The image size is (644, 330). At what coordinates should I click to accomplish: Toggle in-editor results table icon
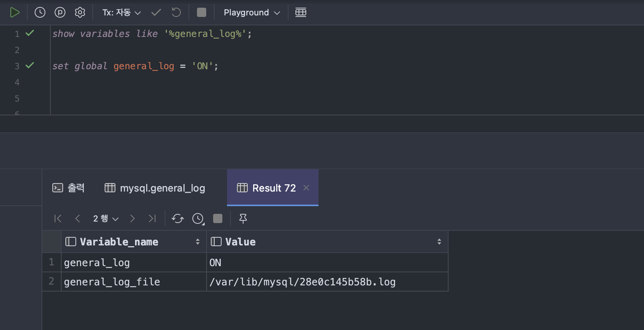click(301, 12)
